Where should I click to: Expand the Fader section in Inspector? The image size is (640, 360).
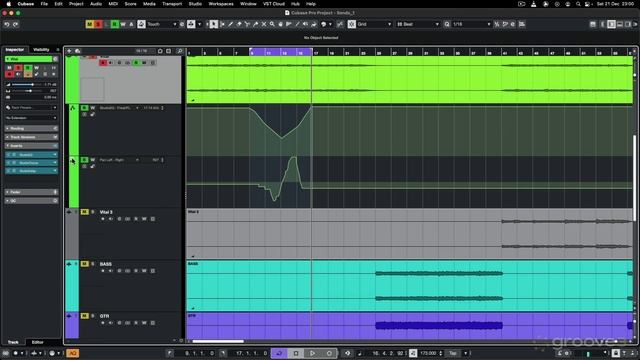pyautogui.click(x=31, y=192)
